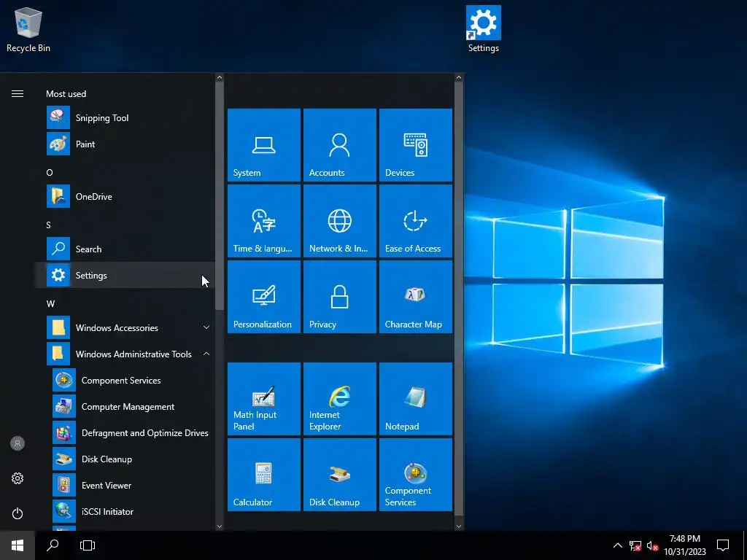The image size is (747, 560).
Task: Select the Recycle Bin desktop icon
Action: coord(28,29)
